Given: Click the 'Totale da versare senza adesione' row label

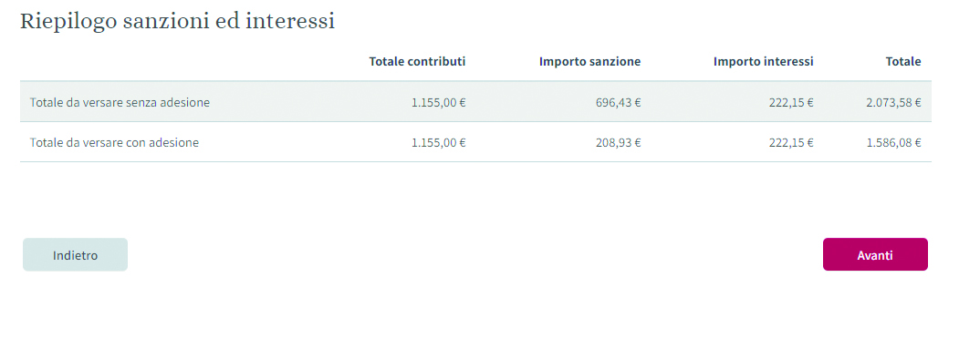Looking at the screenshot, I should coord(120,102).
